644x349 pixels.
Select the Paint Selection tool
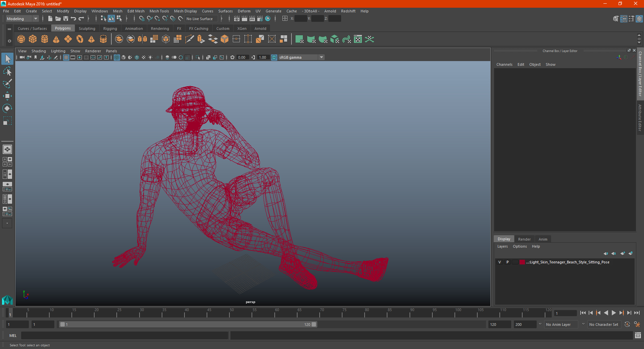click(7, 84)
